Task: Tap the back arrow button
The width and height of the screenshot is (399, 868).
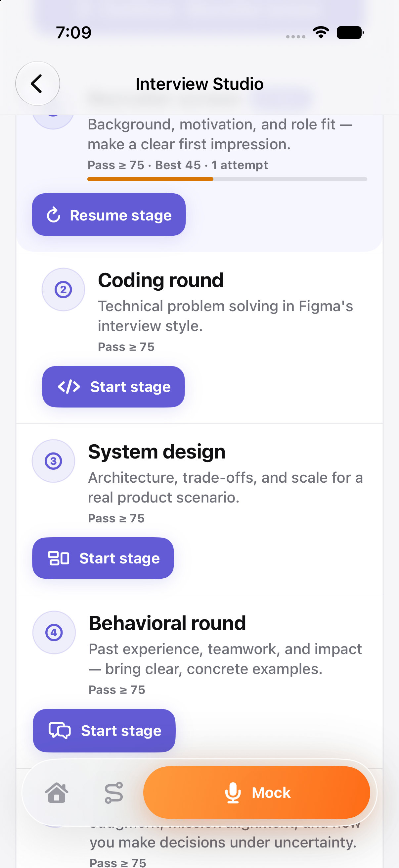Action: 37,83
